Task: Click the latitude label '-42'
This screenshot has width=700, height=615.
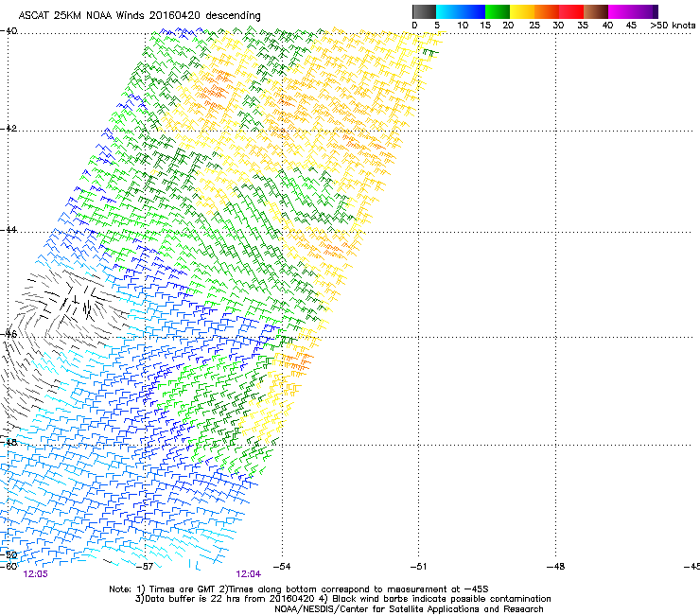Action: (9, 128)
